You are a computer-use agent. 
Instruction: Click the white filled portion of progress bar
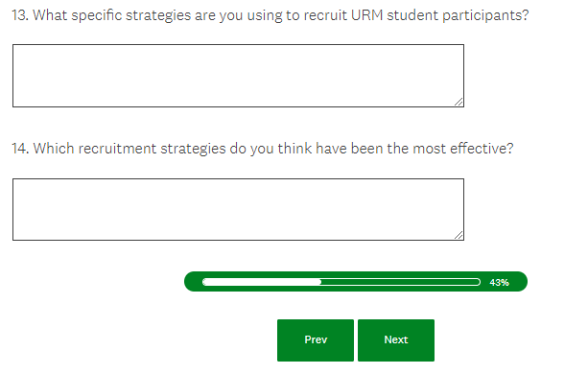[x=262, y=282]
